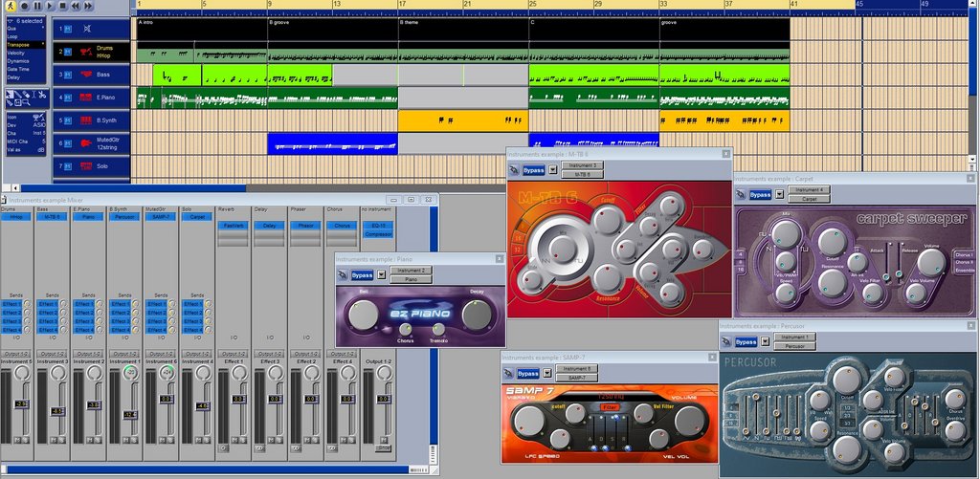Image resolution: width=980 pixels, height=479 pixels.
Task: Click the Rewind transport button
Action: pyautogui.click(x=75, y=6)
